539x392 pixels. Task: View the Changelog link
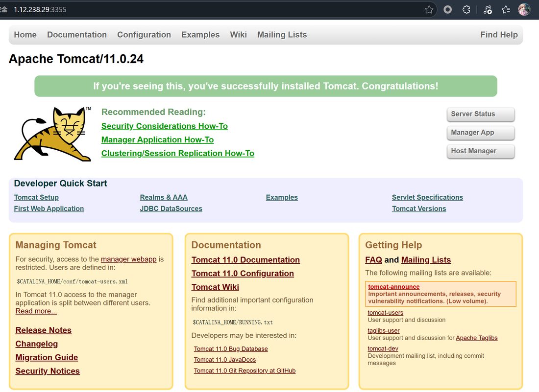tap(36, 344)
